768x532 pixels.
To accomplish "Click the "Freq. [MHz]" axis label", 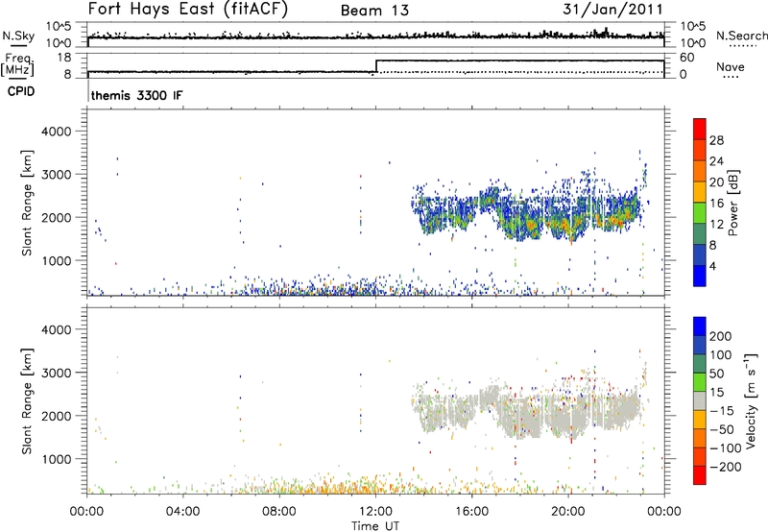I will tap(17, 65).
